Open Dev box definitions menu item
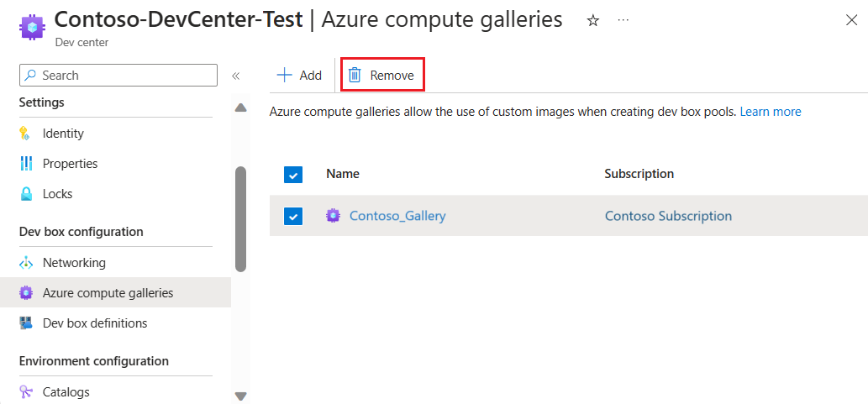This screenshot has width=868, height=404. coord(95,323)
